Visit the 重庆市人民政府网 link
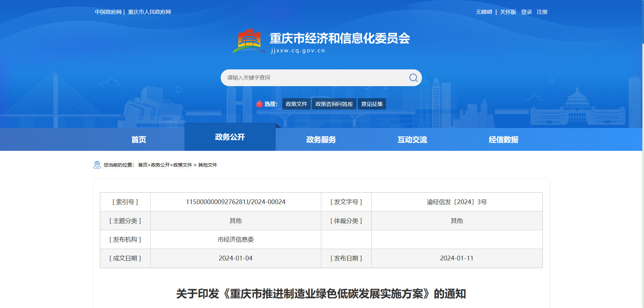The width and height of the screenshot is (644, 308). point(149,12)
